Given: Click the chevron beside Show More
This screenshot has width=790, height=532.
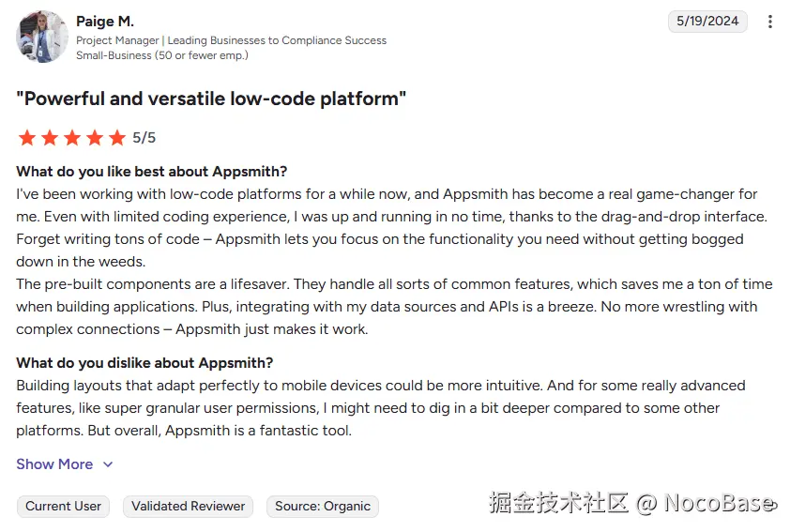Looking at the screenshot, I should tap(108, 464).
